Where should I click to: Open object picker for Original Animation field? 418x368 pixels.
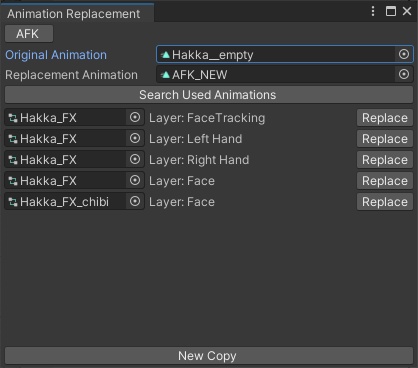point(404,54)
